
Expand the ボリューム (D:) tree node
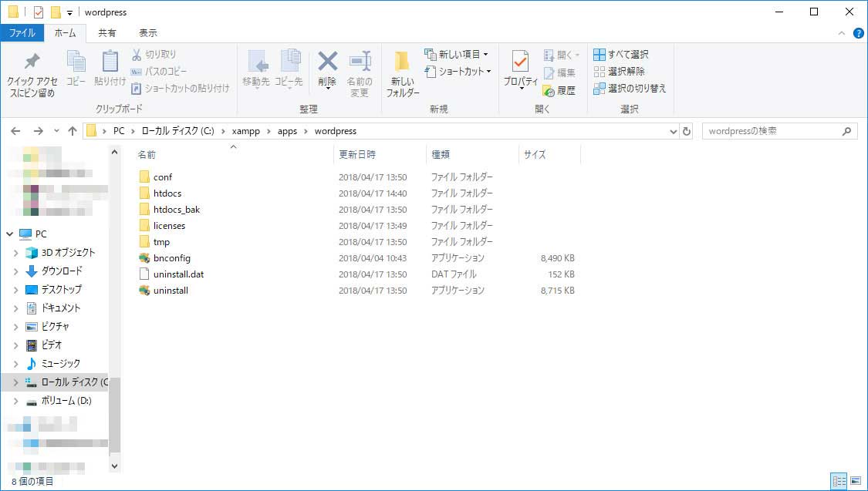(x=15, y=401)
